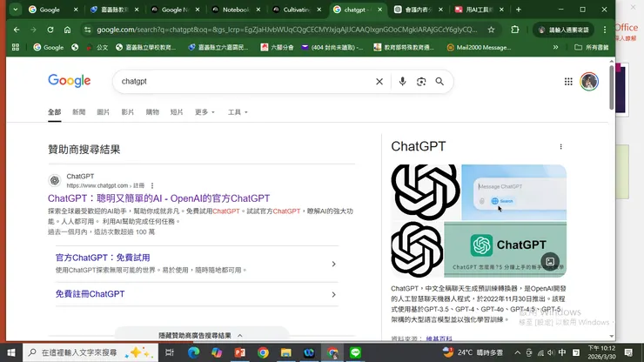Switch to the 新聞 tab
The height and width of the screenshot is (362, 644).
pos(79,112)
